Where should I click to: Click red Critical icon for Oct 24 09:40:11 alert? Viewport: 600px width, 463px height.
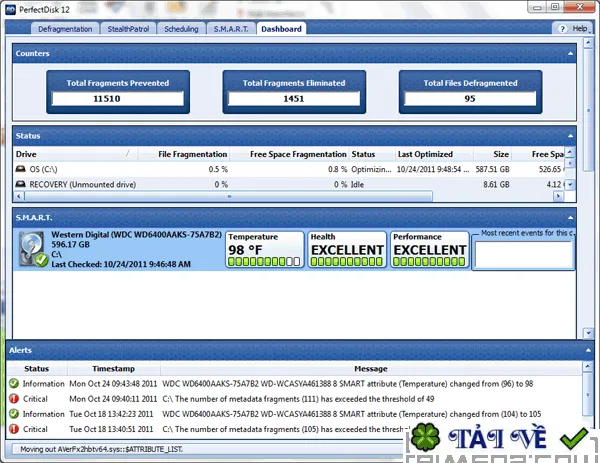click(x=14, y=399)
